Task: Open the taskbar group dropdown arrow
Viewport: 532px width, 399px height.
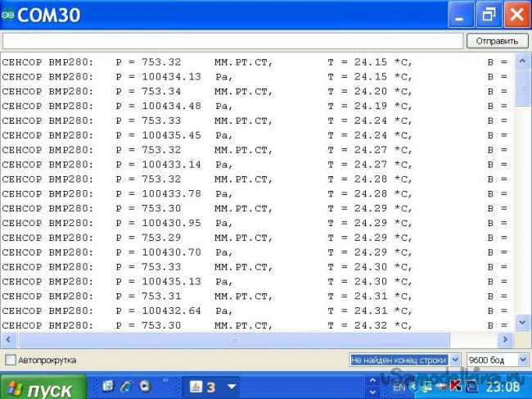Action: (232, 387)
